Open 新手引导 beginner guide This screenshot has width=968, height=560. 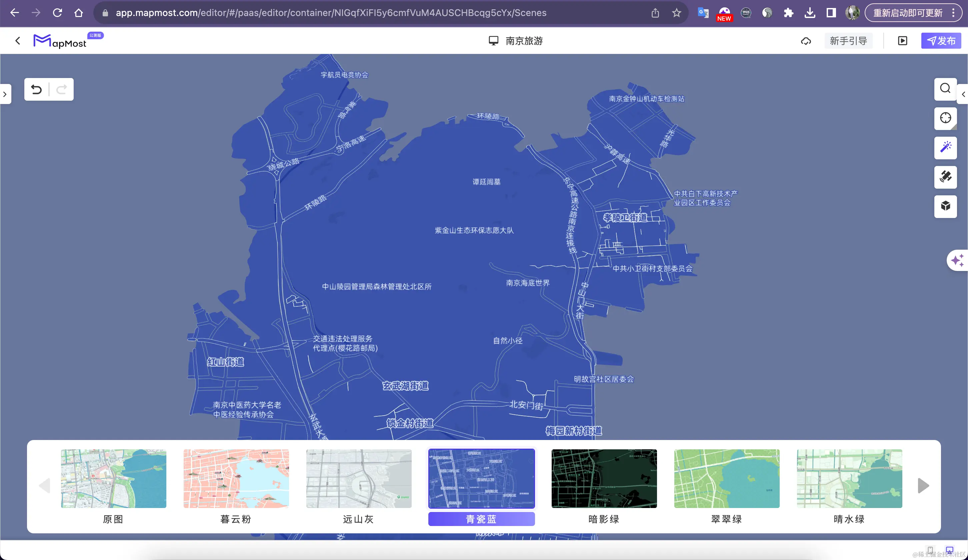pyautogui.click(x=848, y=41)
